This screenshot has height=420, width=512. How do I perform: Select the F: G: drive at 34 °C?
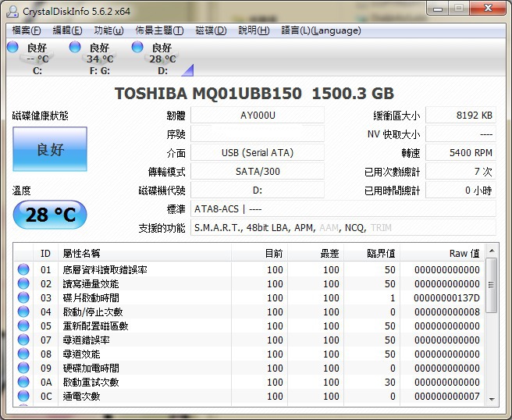click(x=100, y=59)
